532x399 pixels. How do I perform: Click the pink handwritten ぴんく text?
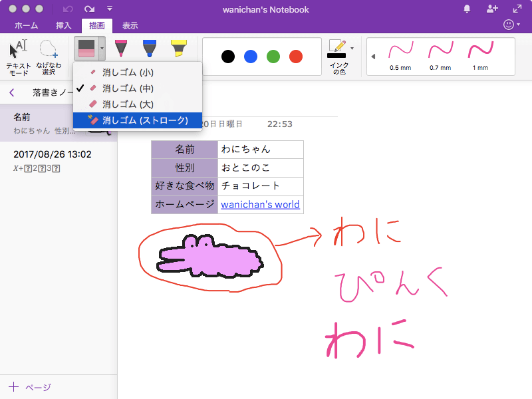(391, 285)
